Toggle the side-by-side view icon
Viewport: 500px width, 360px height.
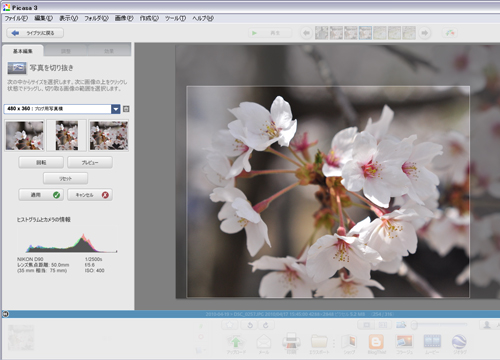point(383,325)
